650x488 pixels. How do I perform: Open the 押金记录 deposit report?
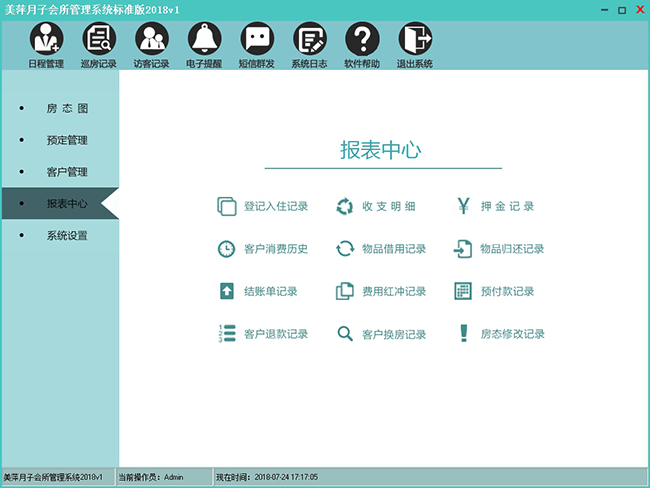(507, 207)
